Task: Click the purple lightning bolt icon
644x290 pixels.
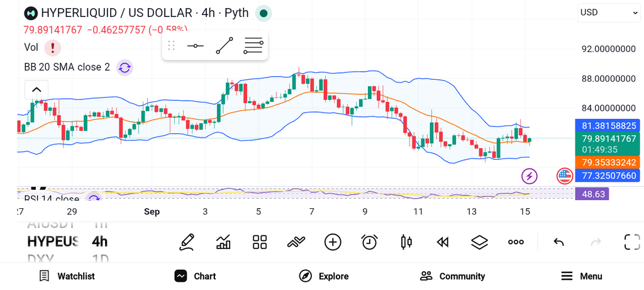Action: [x=530, y=176]
